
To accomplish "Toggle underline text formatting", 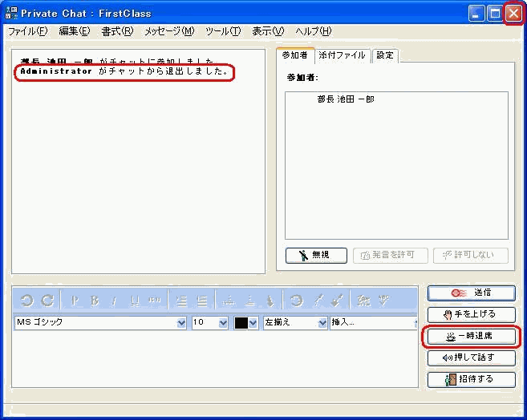I will click(134, 301).
